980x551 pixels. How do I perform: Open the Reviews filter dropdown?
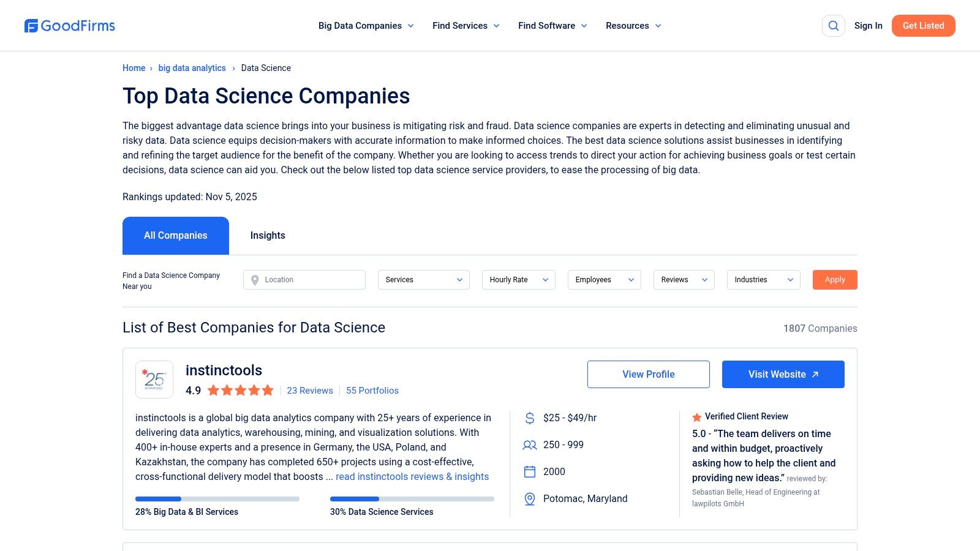pyautogui.click(x=684, y=280)
